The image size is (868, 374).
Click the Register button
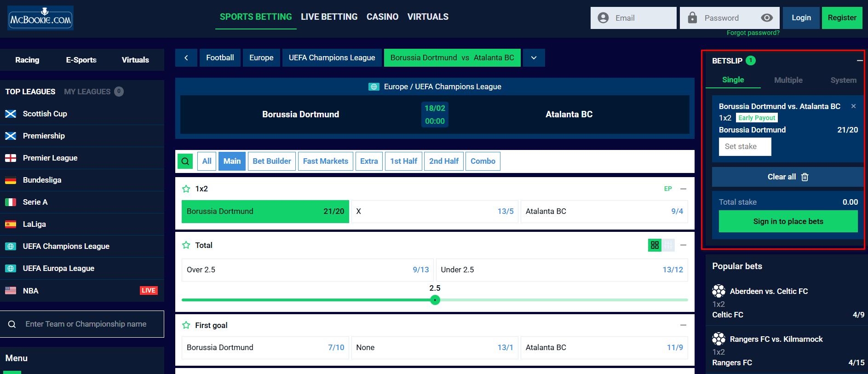click(842, 18)
